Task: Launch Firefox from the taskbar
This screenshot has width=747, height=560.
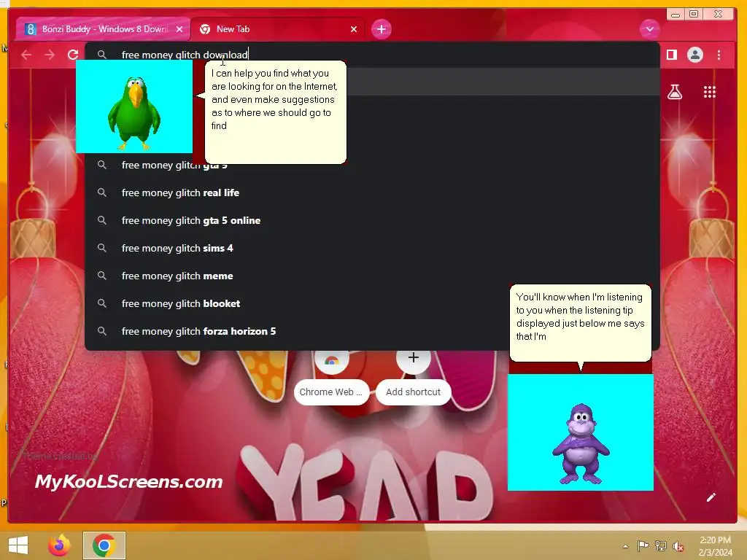Action: click(x=59, y=545)
